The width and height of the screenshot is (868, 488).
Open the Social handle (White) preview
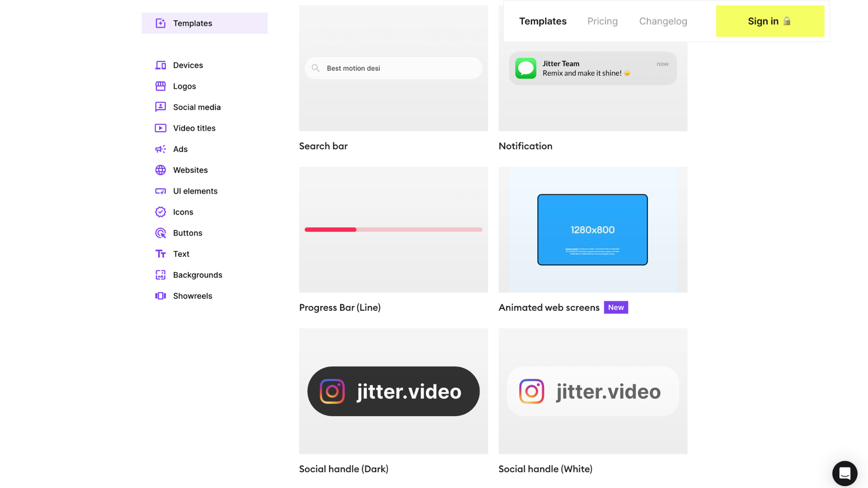593,391
